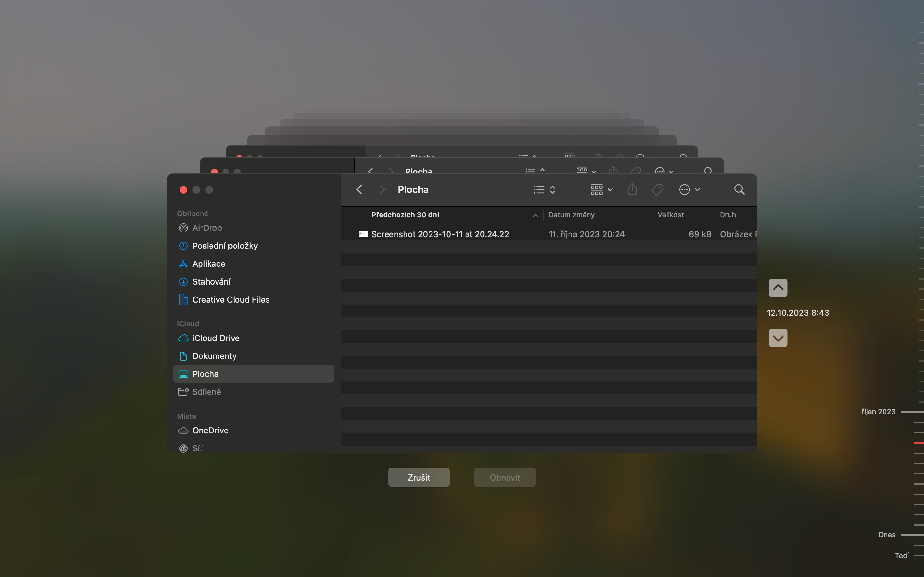Click the Obnovit button to restore

pos(504,477)
